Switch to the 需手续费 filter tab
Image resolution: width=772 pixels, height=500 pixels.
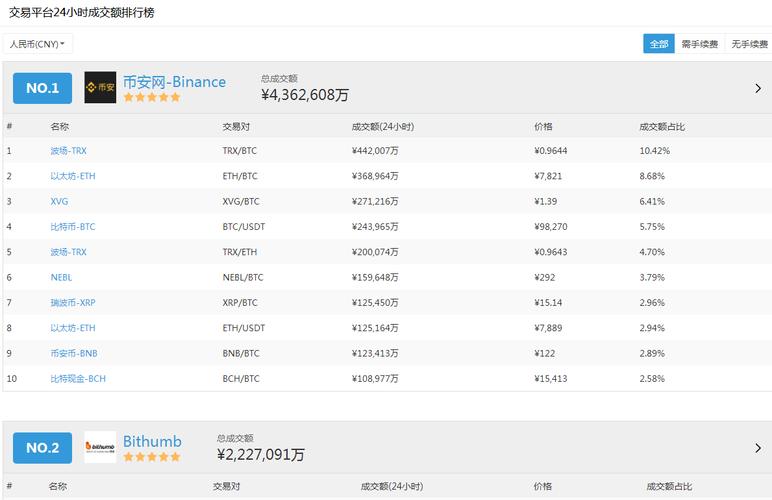(x=700, y=44)
